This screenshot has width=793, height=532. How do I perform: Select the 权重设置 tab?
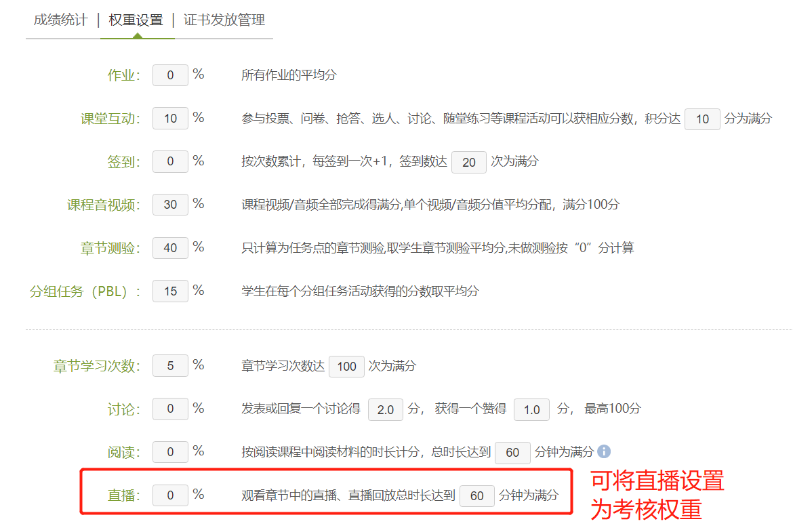coord(136,20)
